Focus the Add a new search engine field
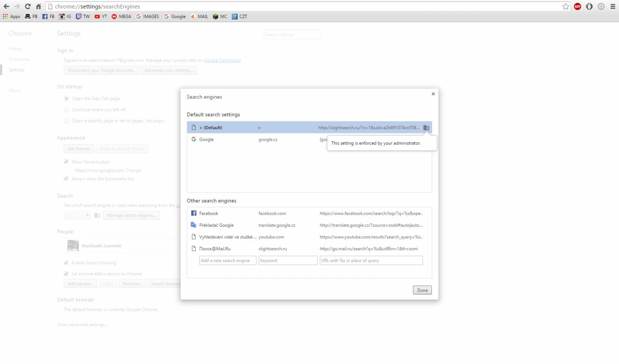 [x=227, y=260]
